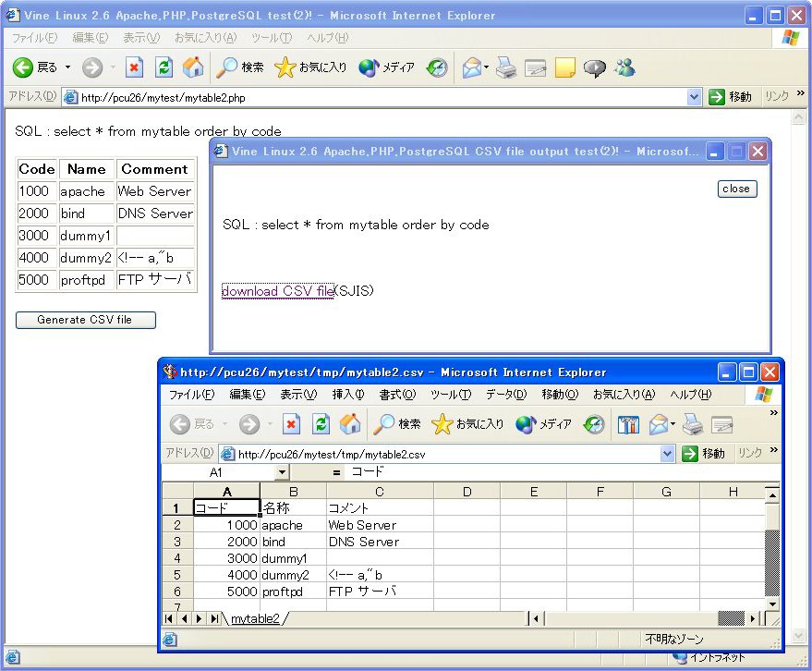Click Mail envelope icon in main toolbar
Image resolution: width=812 pixels, height=671 pixels.
pyautogui.click(x=472, y=67)
